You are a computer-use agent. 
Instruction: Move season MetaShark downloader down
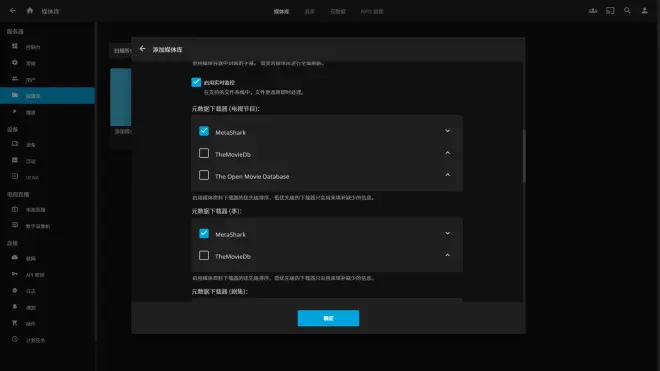pyautogui.click(x=447, y=233)
